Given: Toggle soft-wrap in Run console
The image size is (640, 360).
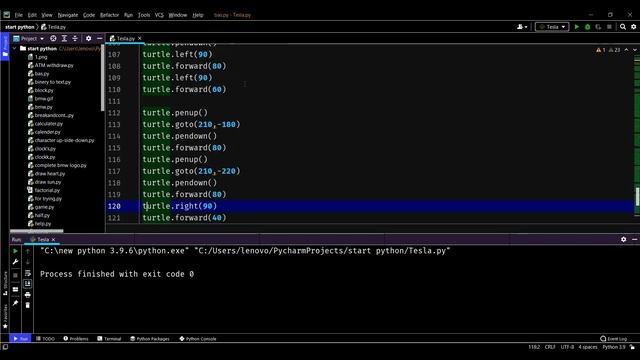Looking at the screenshot, I should tap(28, 273).
